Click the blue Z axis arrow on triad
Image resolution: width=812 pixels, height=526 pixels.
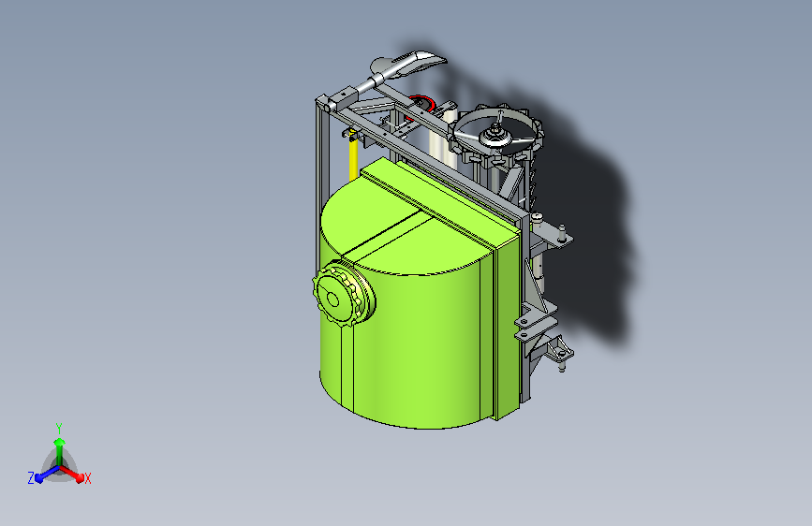point(47,474)
